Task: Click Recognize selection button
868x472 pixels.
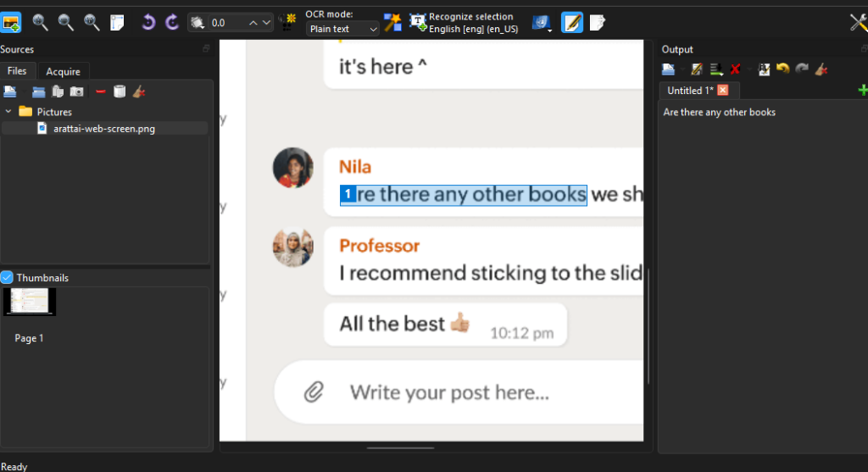Action: tap(462, 23)
